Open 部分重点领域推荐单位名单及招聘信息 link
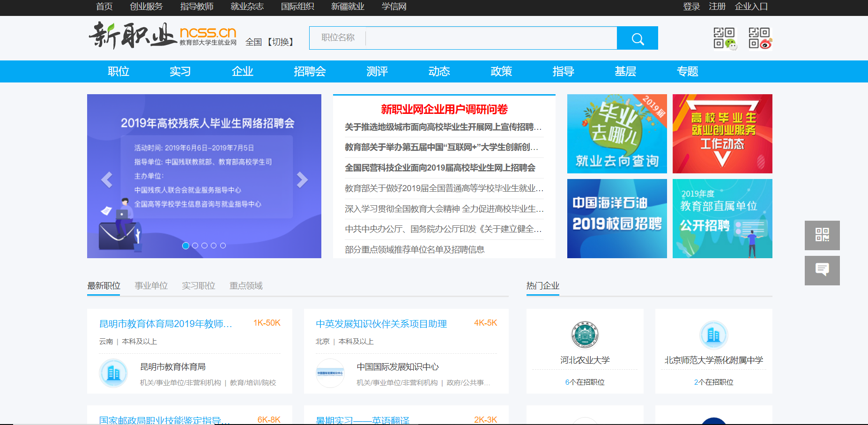The image size is (868, 425). (415, 249)
